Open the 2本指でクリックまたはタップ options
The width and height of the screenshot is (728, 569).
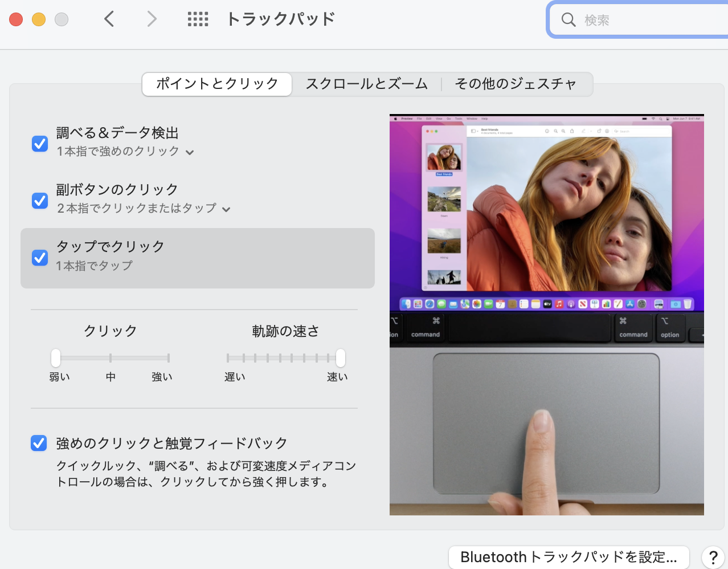[x=227, y=209]
